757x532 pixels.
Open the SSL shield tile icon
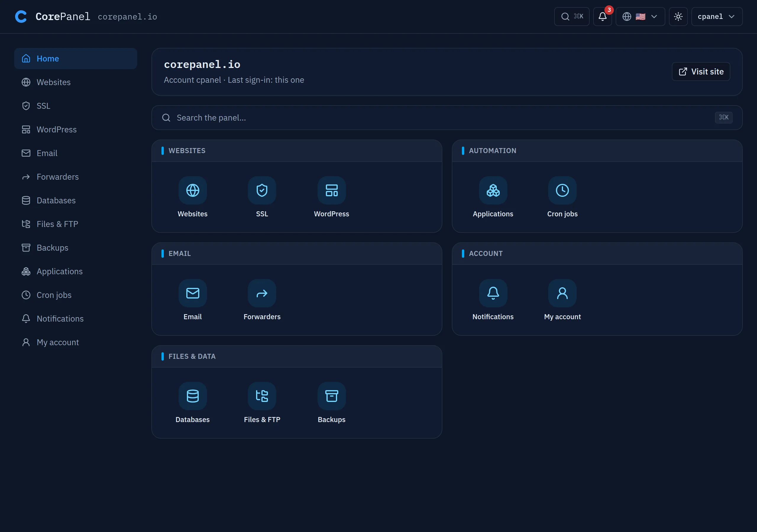(262, 191)
